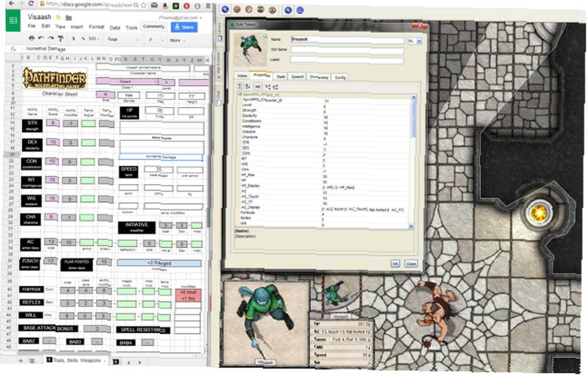588x375 pixels.
Task: Click the red circle extension icon in Chrome
Action: pyautogui.click(x=186, y=6)
